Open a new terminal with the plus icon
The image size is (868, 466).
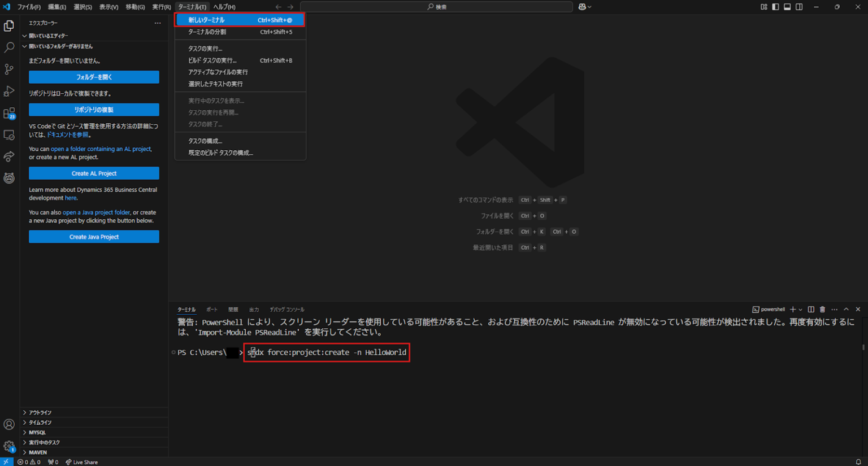coord(792,309)
